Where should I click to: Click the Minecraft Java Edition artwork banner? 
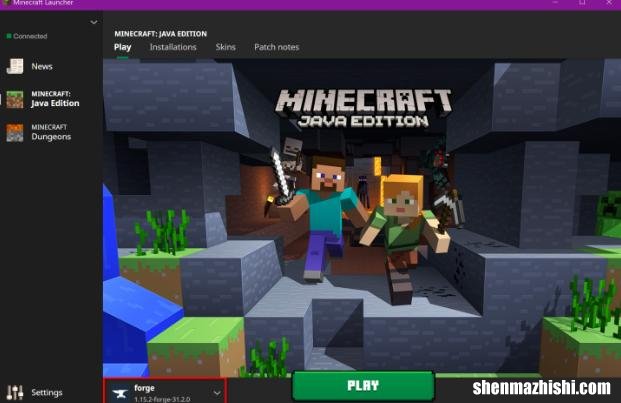pos(362,218)
